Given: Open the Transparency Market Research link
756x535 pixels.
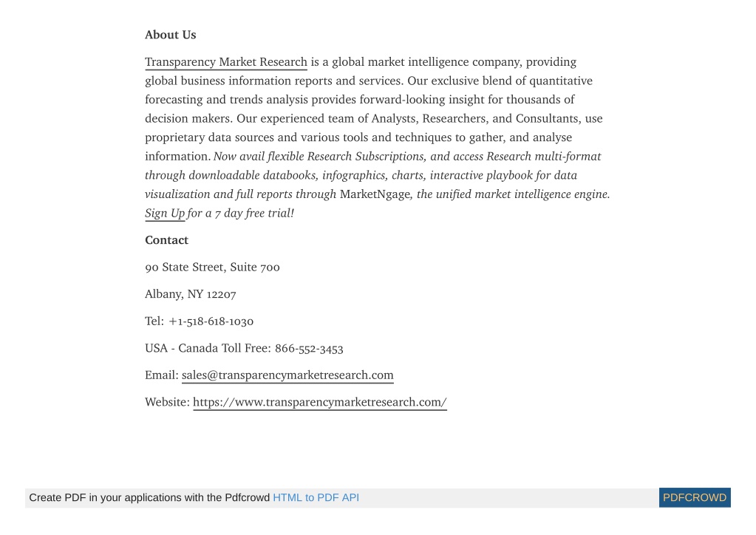Looking at the screenshot, I should click(x=226, y=62).
